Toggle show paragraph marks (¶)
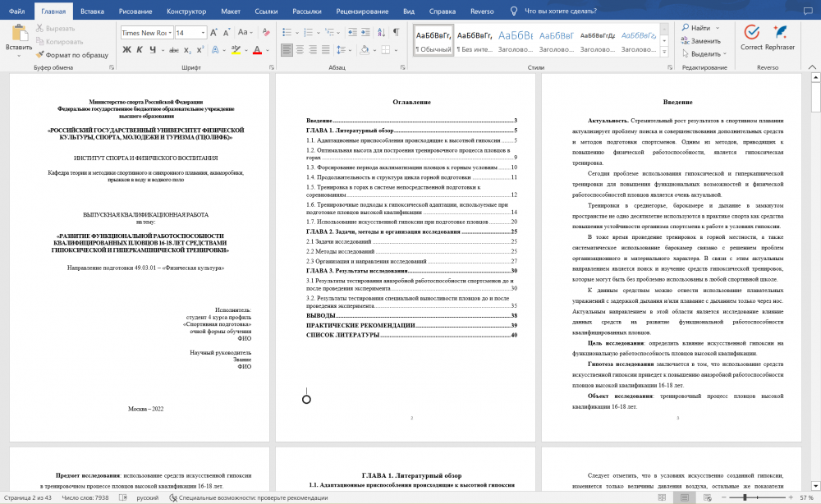 click(x=397, y=33)
